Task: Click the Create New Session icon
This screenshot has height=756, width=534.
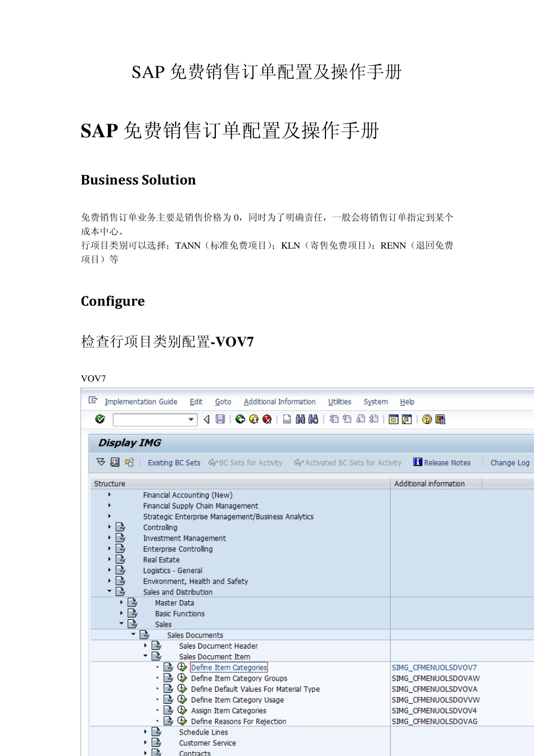Action: (x=393, y=419)
